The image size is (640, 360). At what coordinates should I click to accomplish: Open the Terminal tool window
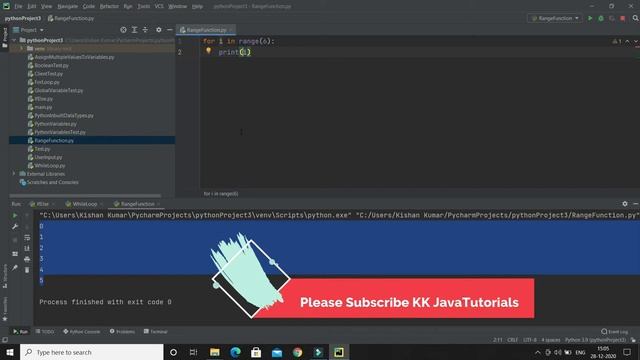click(x=156, y=331)
